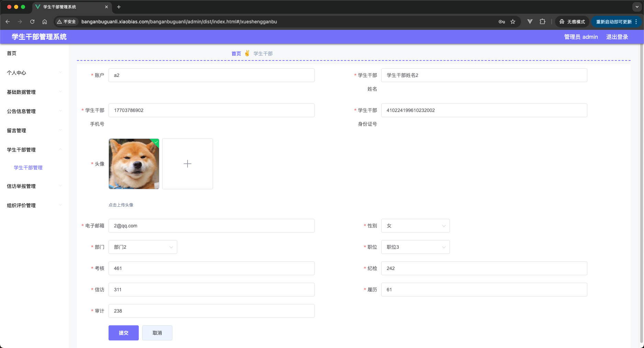The image size is (644, 348).
Task: Focus the 信访 input field
Action: [212, 290]
